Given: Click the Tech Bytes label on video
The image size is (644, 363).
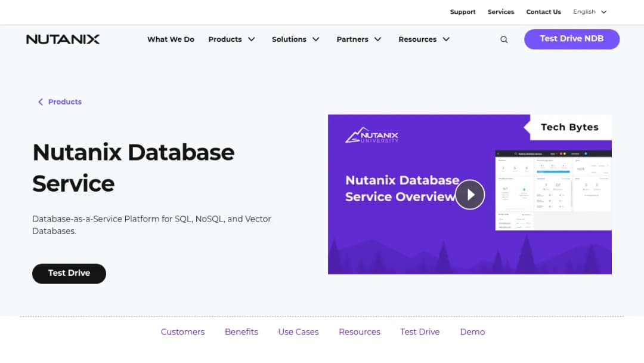Looking at the screenshot, I should click(x=569, y=127).
